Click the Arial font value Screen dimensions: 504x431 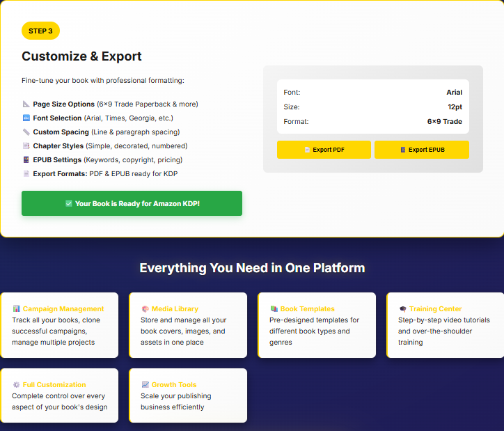click(454, 92)
